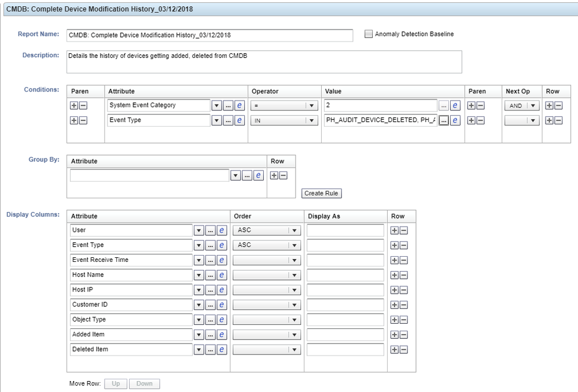The height and width of the screenshot is (392, 578).
Task: Click expression 'e' icon in Group By row
Action: click(259, 176)
